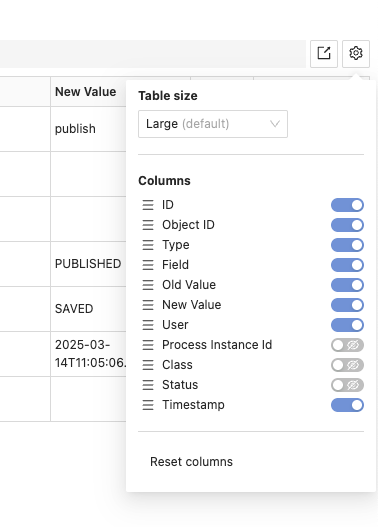The width and height of the screenshot is (378, 527).
Task: Show the Status column
Action: 347,385
